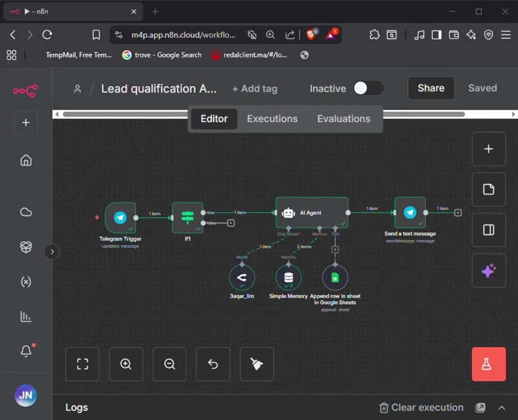This screenshot has width=518, height=420.
Task: Click the horizontal scrollbar thumb above canvas
Action: click(264, 114)
